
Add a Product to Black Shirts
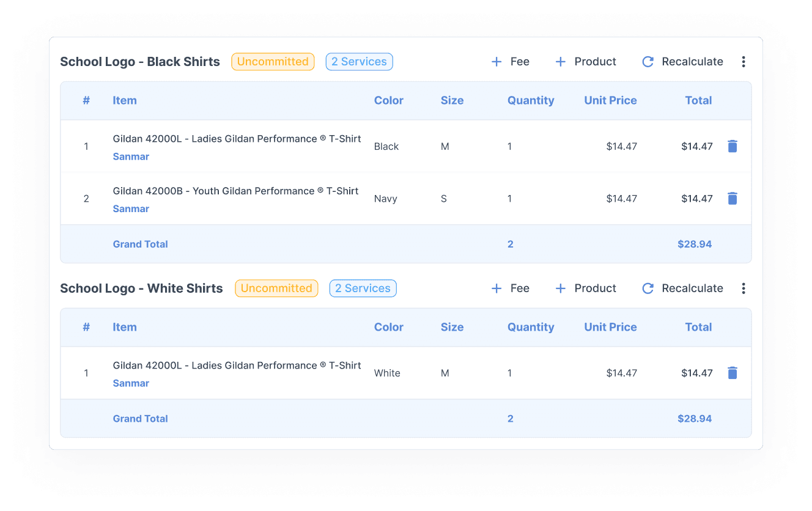tap(585, 62)
